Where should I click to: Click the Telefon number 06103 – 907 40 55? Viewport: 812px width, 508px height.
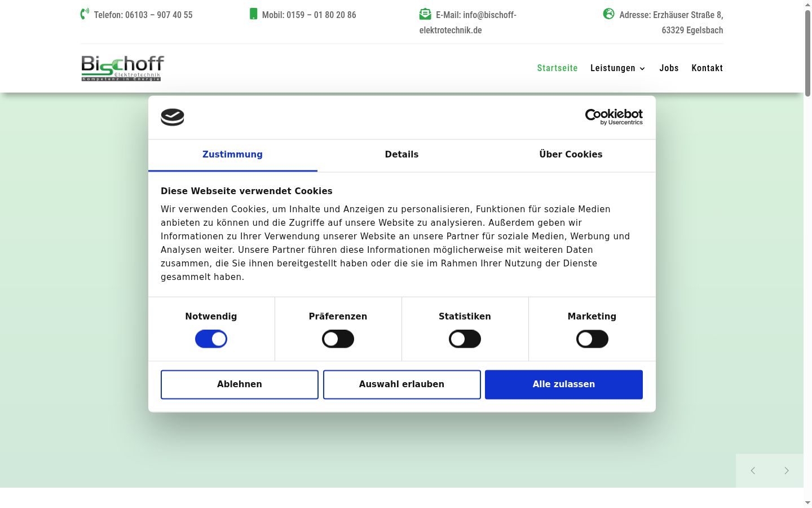tap(159, 15)
